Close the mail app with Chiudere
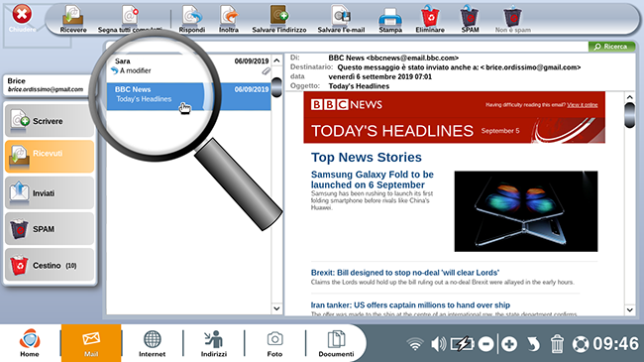 22,18
